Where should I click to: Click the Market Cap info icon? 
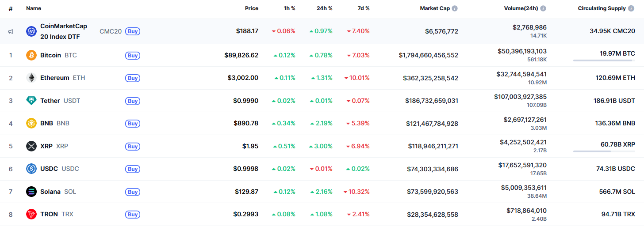(x=455, y=8)
